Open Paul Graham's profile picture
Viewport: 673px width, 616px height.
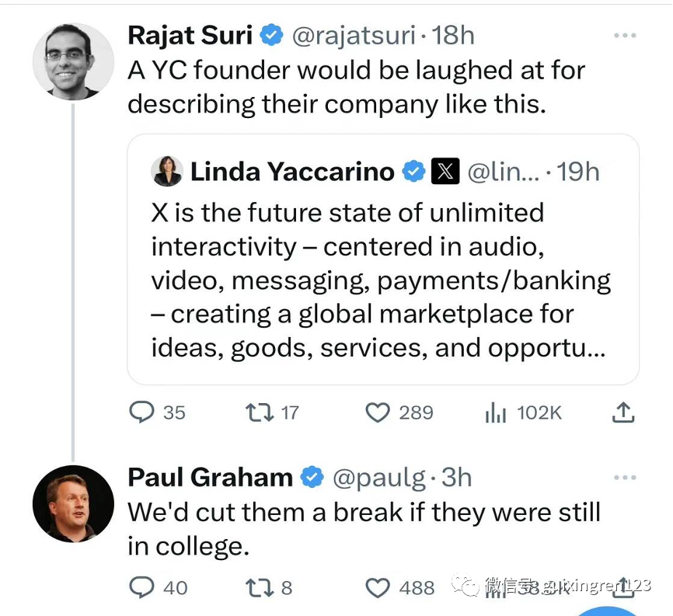73,503
